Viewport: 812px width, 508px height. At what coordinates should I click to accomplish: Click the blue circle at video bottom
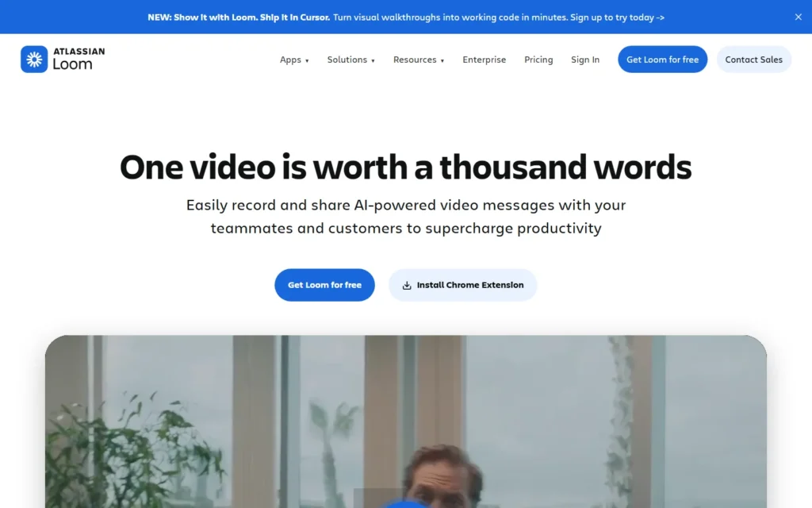pyautogui.click(x=406, y=504)
